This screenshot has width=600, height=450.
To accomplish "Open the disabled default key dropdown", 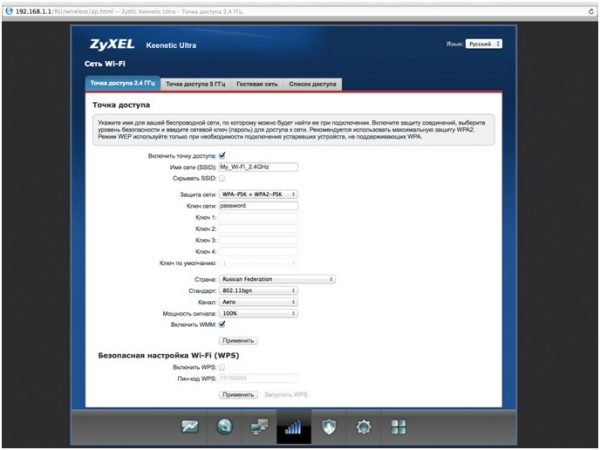I will 258,263.
